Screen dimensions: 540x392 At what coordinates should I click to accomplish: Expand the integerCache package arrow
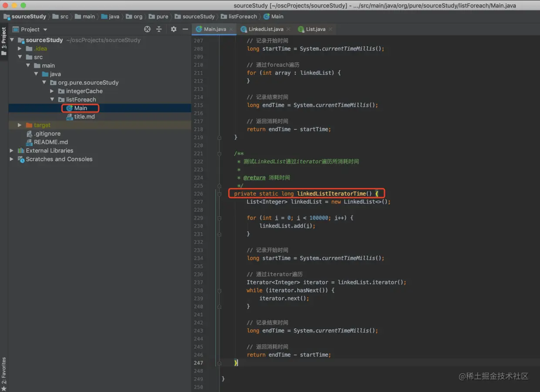click(x=52, y=91)
